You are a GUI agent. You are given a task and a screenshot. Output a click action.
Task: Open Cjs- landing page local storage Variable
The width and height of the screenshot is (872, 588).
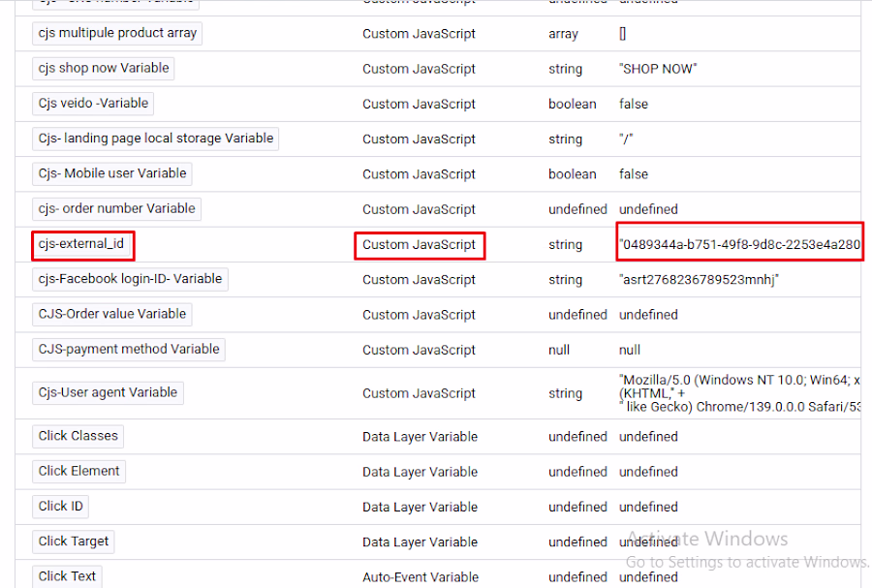coord(155,139)
